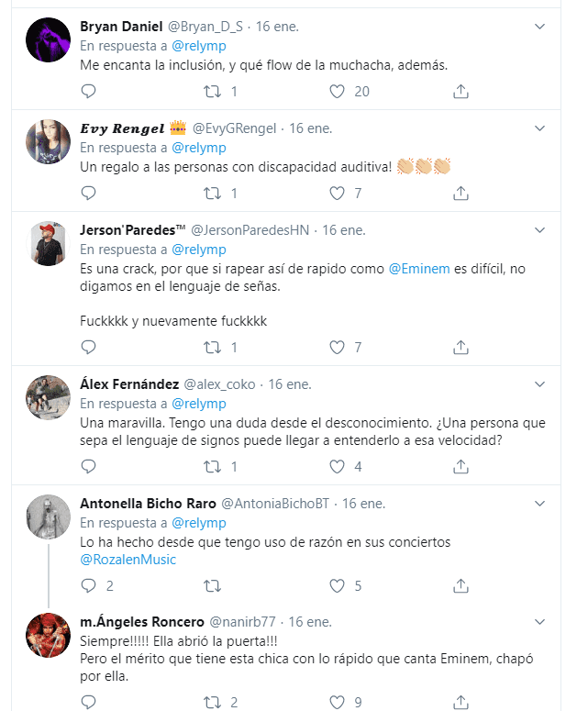588x711 pixels.
Task: Reply to Bryan Daniel's tweet
Action: 88,91
